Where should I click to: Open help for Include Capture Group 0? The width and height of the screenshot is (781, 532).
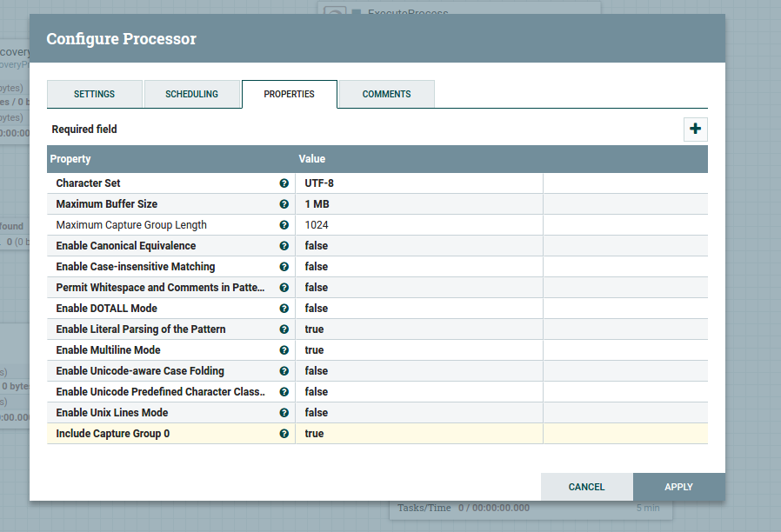(x=284, y=434)
